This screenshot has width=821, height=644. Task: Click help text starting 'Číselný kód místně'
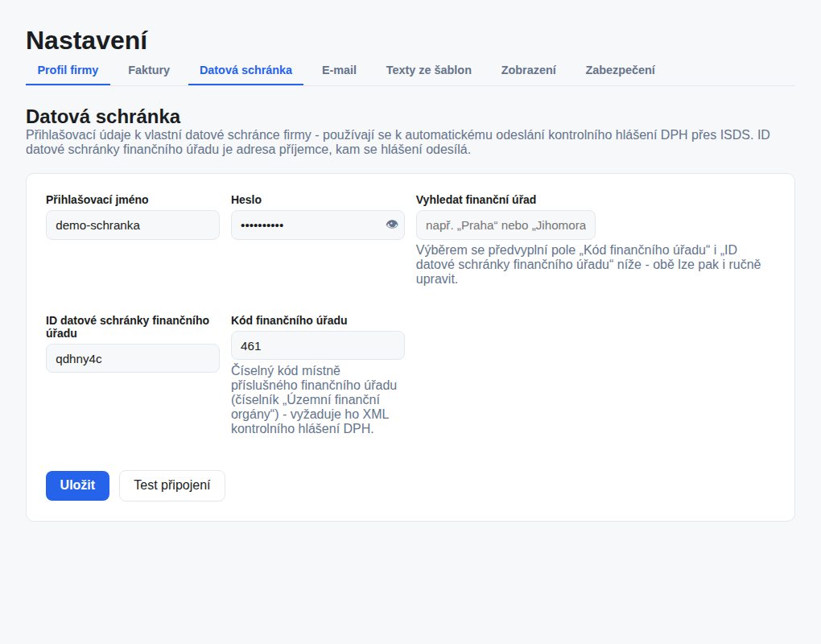[314, 399]
